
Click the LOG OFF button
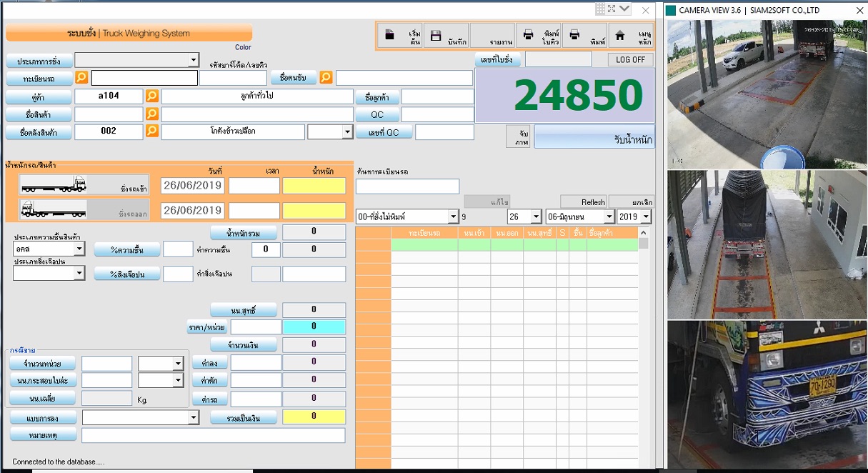click(630, 59)
